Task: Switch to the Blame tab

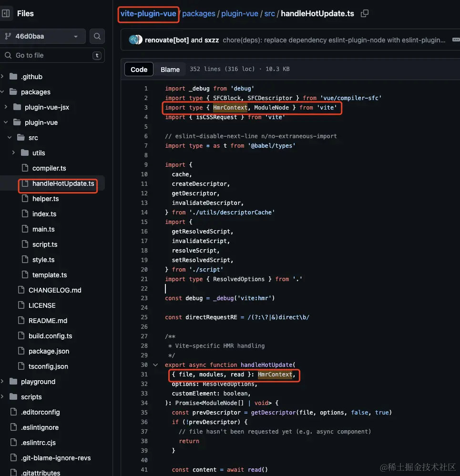Action: tap(170, 70)
